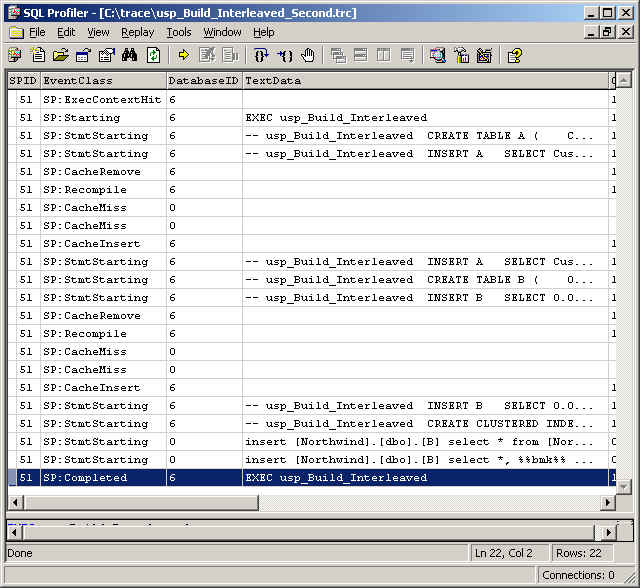
Task: Click lower pane's scroll left arrow
Action: 15,532
